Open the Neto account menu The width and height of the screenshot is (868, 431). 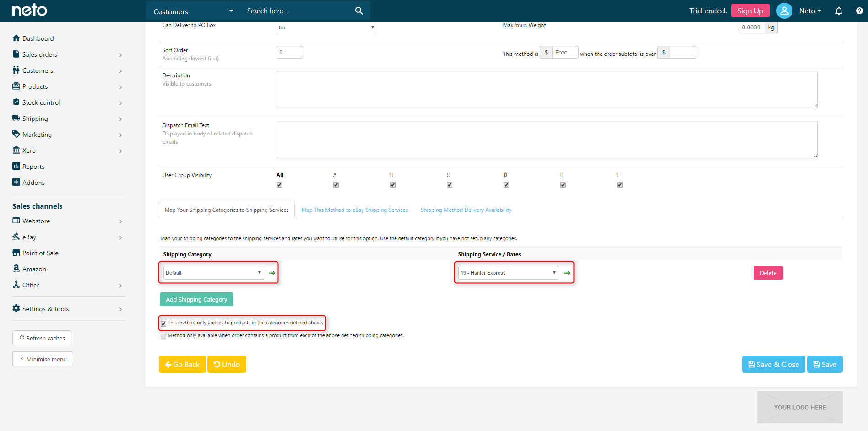pos(810,11)
